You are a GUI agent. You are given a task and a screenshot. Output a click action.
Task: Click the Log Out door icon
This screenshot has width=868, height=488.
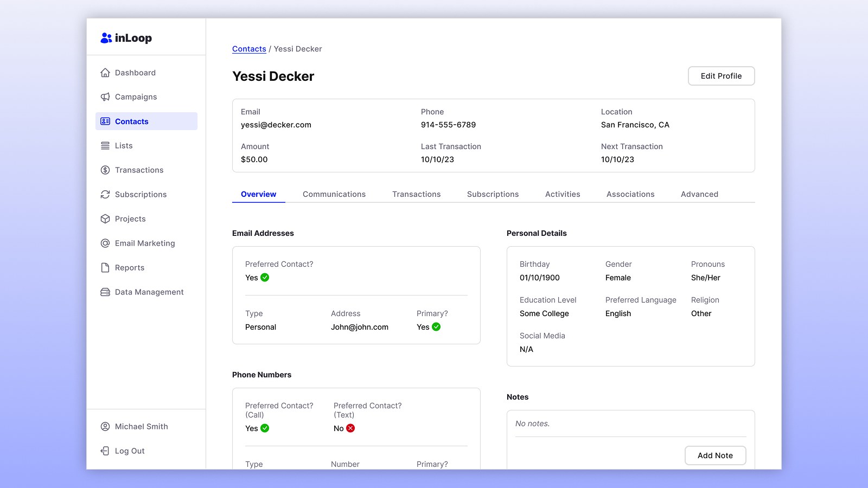(105, 451)
